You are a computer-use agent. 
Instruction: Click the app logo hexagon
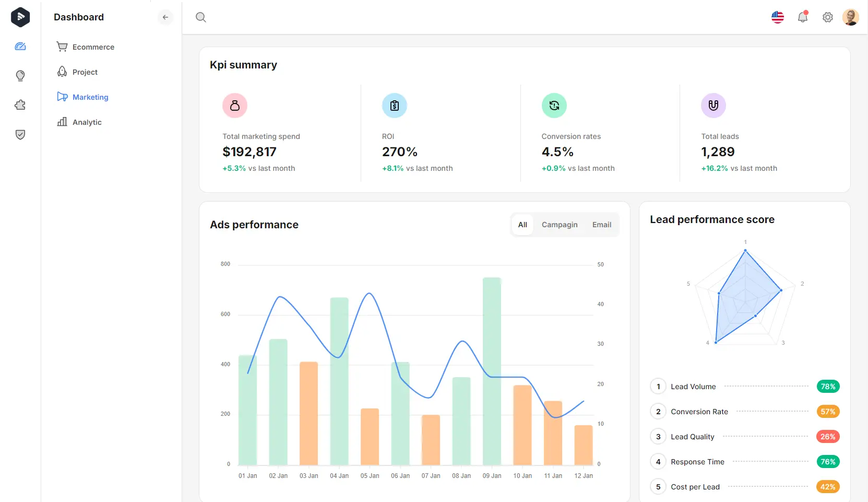pos(20,17)
